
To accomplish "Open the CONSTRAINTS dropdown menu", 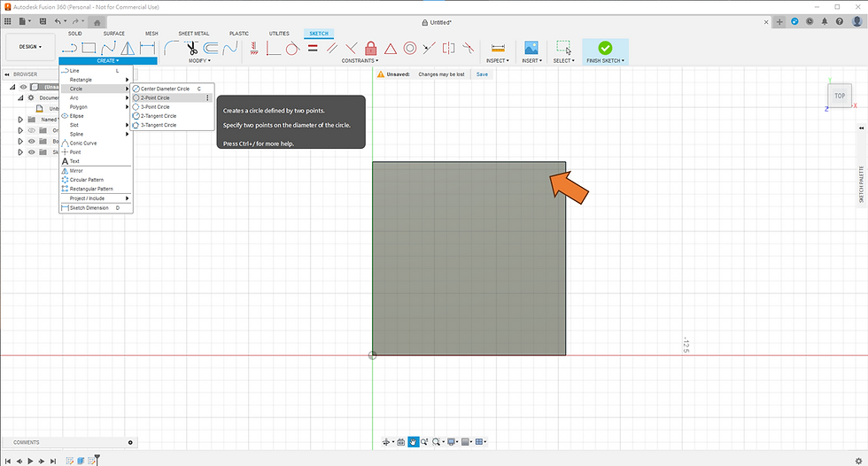I will tap(360, 60).
